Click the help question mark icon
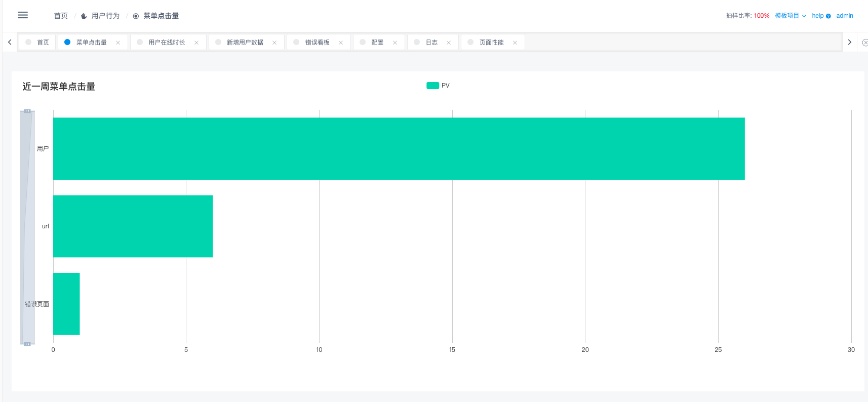Viewport: 868px width, 402px height. (x=828, y=16)
